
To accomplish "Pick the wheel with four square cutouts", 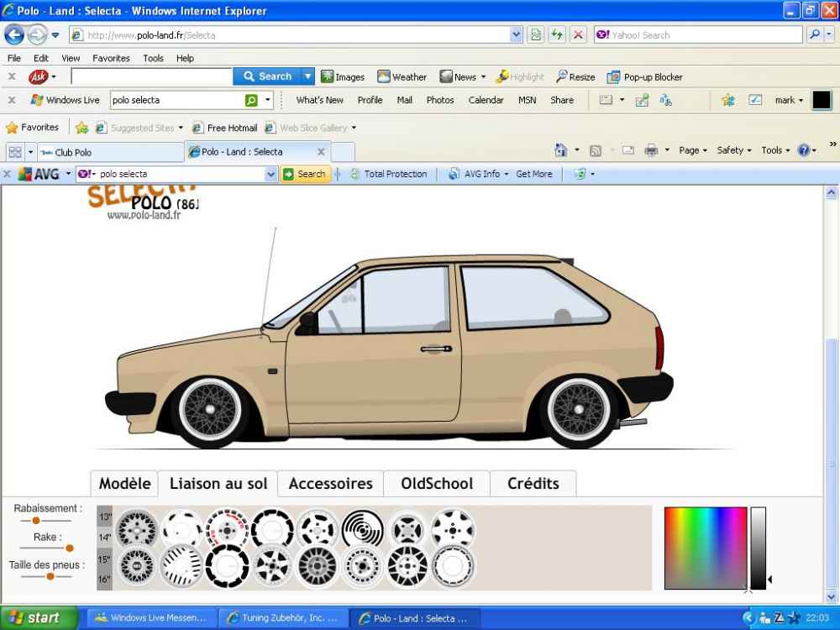I will point(407,529).
